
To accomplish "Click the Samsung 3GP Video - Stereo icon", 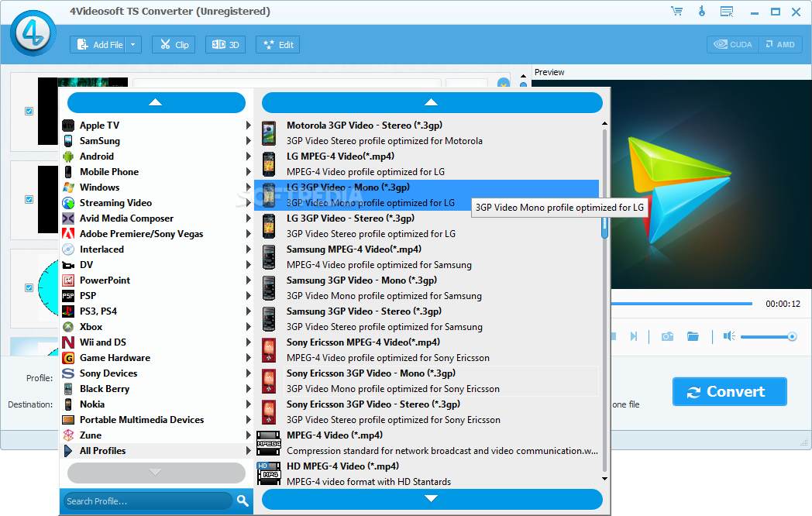I will tap(269, 319).
